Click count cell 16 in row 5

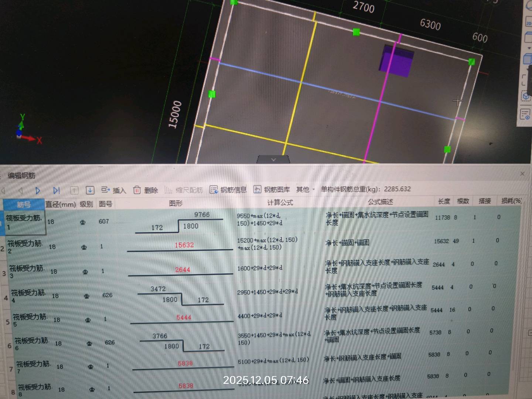452,310
